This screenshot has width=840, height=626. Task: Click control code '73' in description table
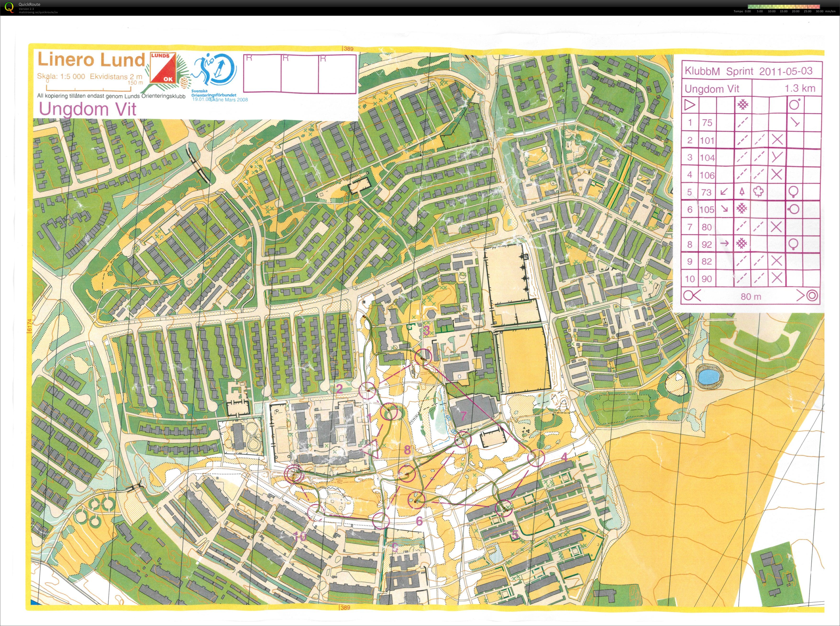pyautogui.click(x=706, y=192)
